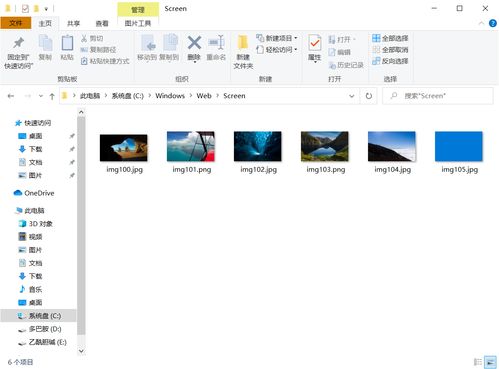Click Invert selection in ribbon

390,61
